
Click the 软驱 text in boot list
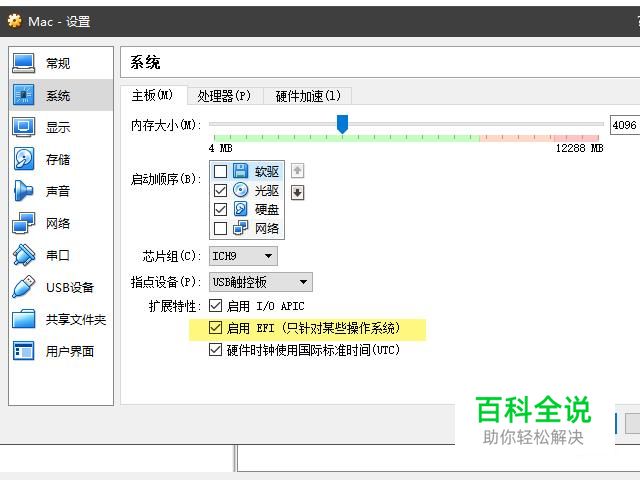click(x=267, y=171)
